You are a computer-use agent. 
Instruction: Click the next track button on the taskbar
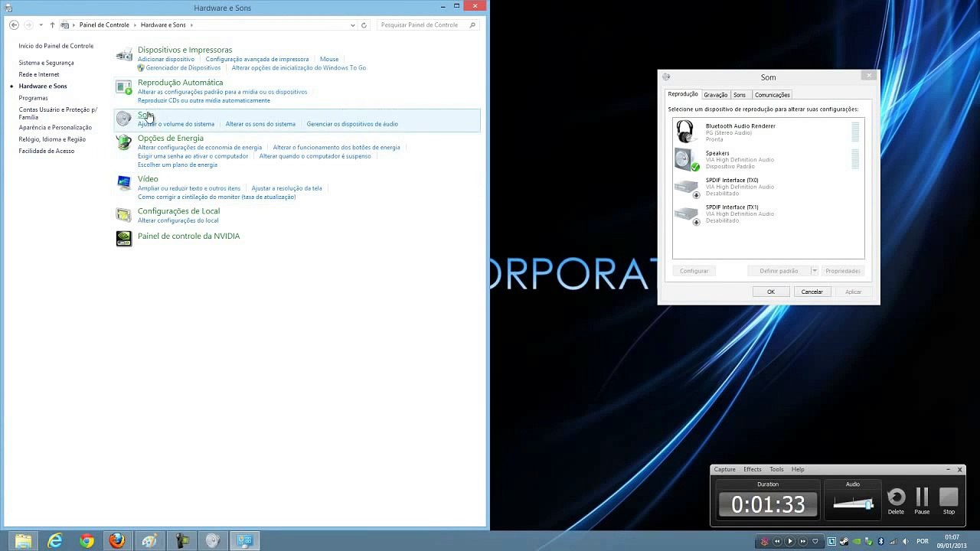[803, 541]
